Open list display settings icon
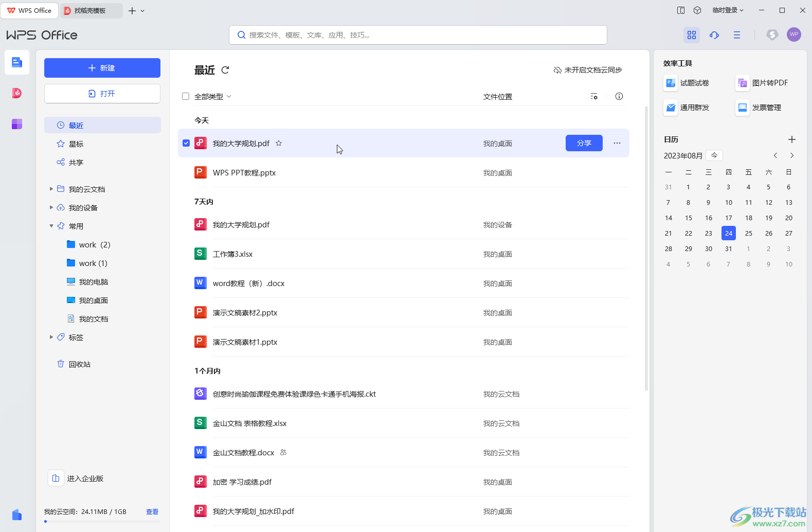The image size is (812, 532). (x=594, y=96)
